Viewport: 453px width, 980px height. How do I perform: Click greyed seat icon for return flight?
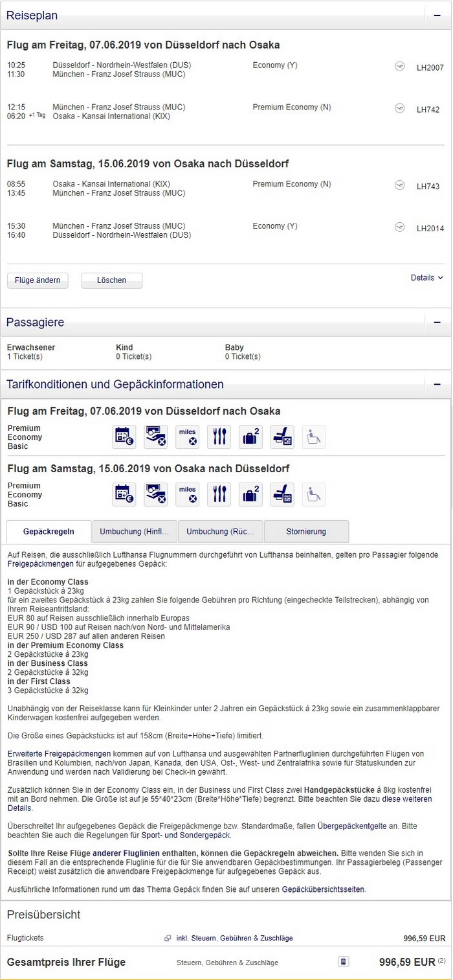[314, 495]
